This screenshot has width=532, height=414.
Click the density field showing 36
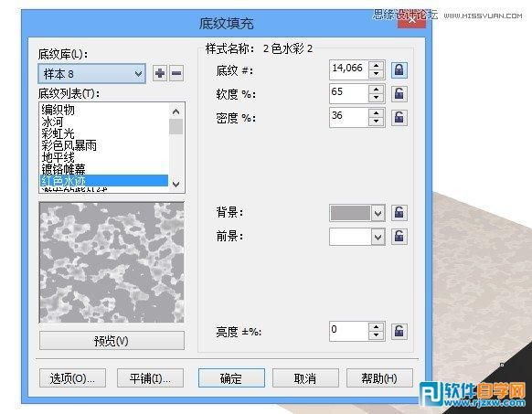point(349,117)
